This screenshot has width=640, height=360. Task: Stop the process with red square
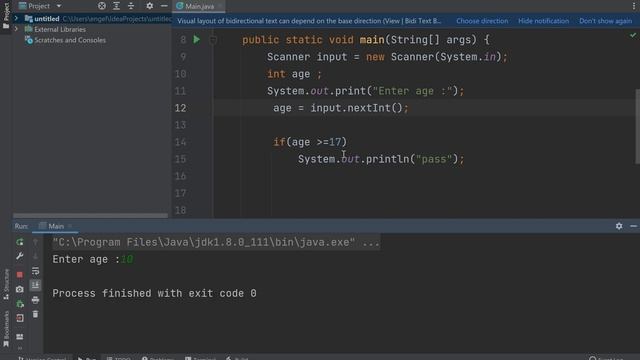(x=20, y=275)
